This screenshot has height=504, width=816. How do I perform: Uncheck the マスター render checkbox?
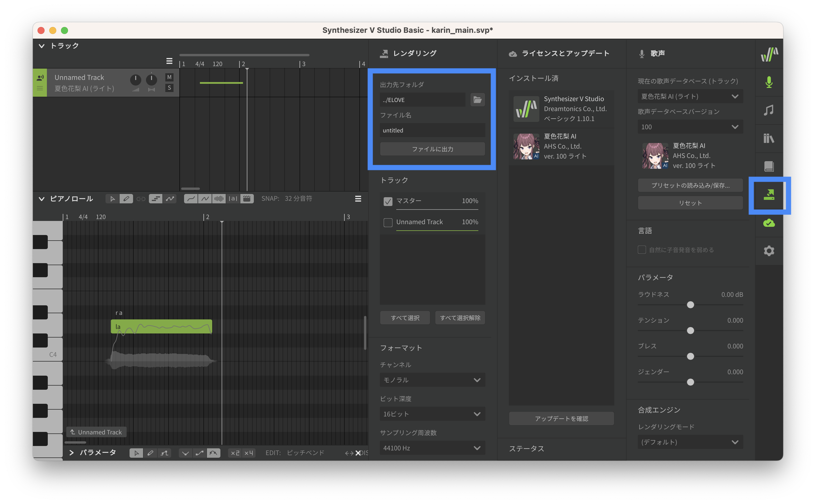click(388, 201)
